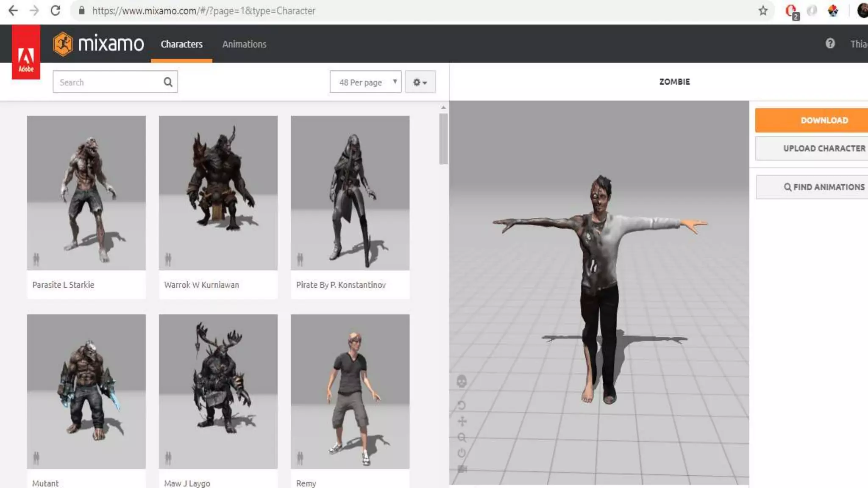Bookmark page with star icon
The height and width of the screenshot is (488, 868).
(763, 11)
